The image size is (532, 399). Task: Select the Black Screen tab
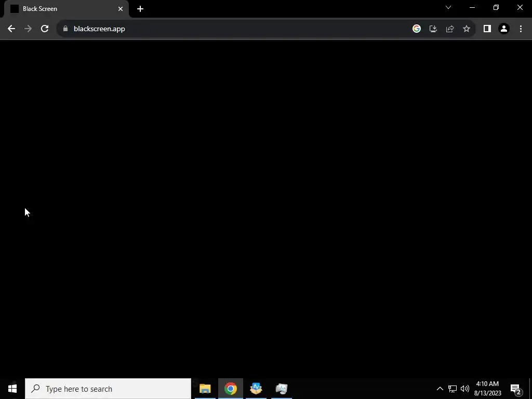66,9
